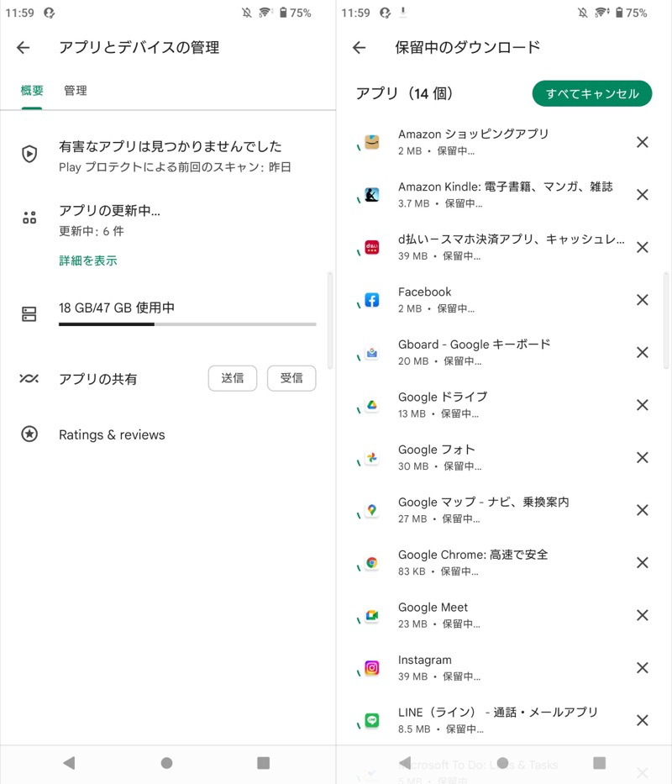The width and height of the screenshot is (672, 784).
Task: Open the 詳細を表示 link
Action: pos(88,260)
